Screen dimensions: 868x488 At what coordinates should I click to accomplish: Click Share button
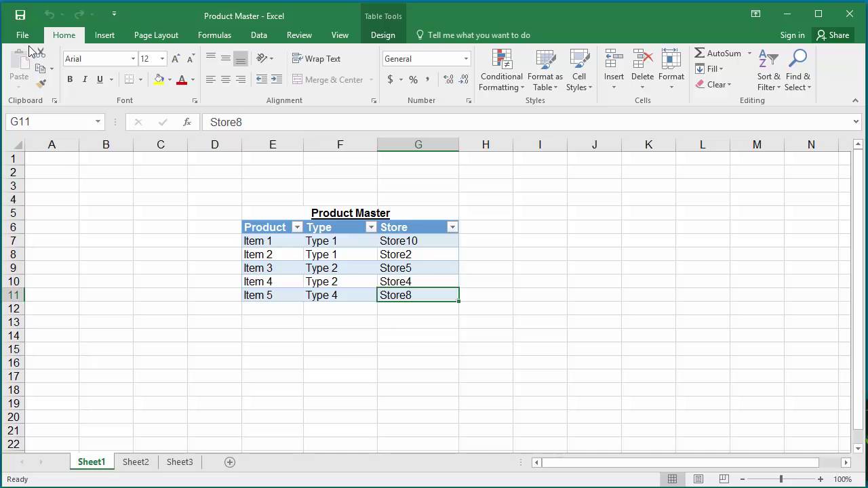click(833, 35)
